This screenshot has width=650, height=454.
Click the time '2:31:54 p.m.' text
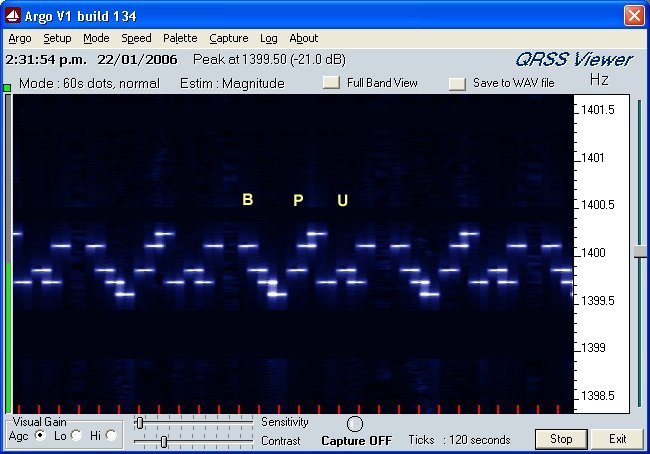46,60
